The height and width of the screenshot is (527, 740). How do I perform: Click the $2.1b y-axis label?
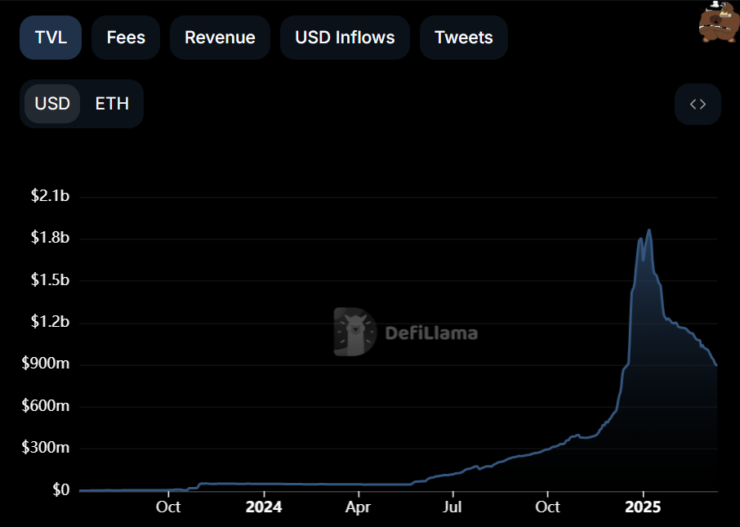point(50,195)
